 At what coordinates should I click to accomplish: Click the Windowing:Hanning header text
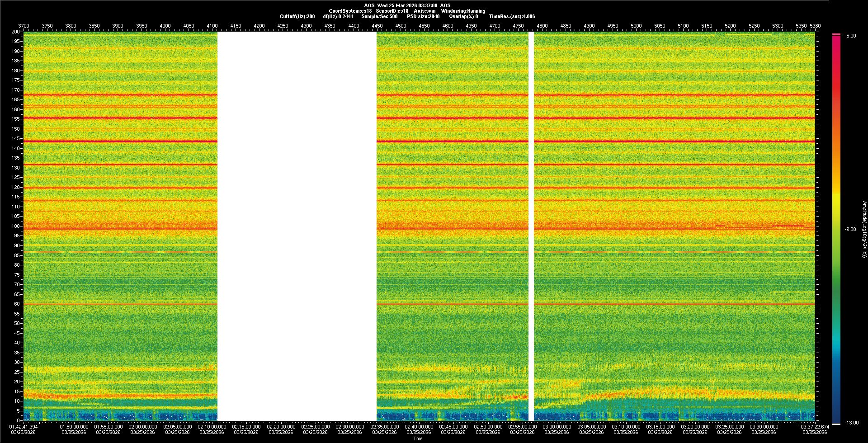click(x=463, y=11)
